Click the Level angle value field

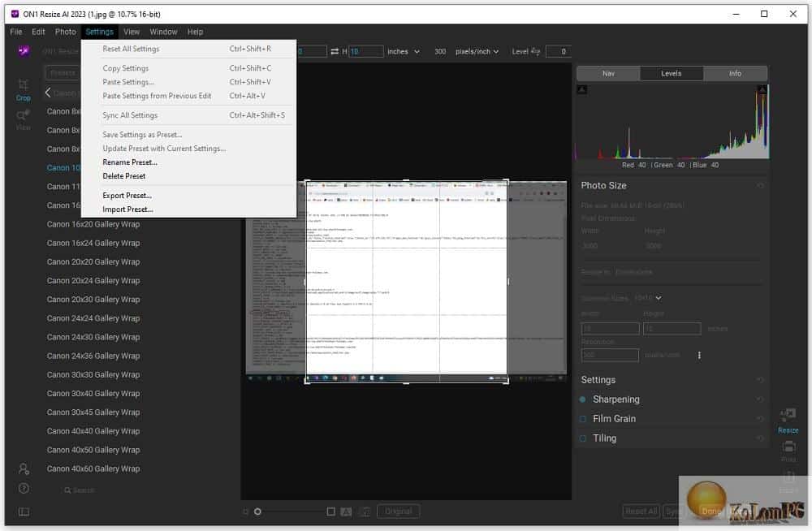point(559,51)
